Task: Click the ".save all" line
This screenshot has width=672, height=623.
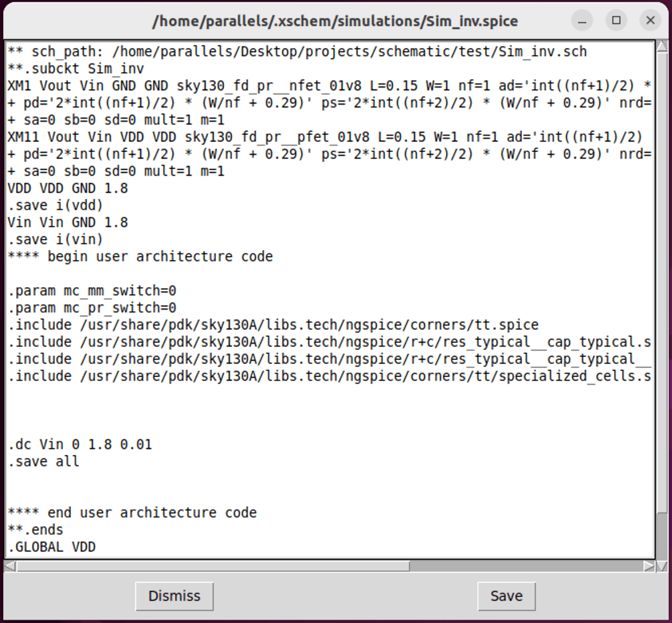Action: click(x=44, y=462)
